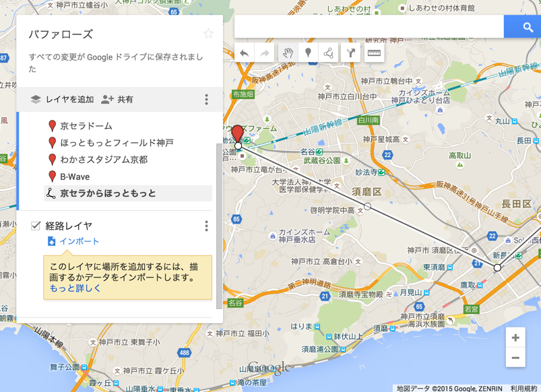
Task: Click the pin icon beside ほっともっとフィールド神戸
Action: click(52, 143)
